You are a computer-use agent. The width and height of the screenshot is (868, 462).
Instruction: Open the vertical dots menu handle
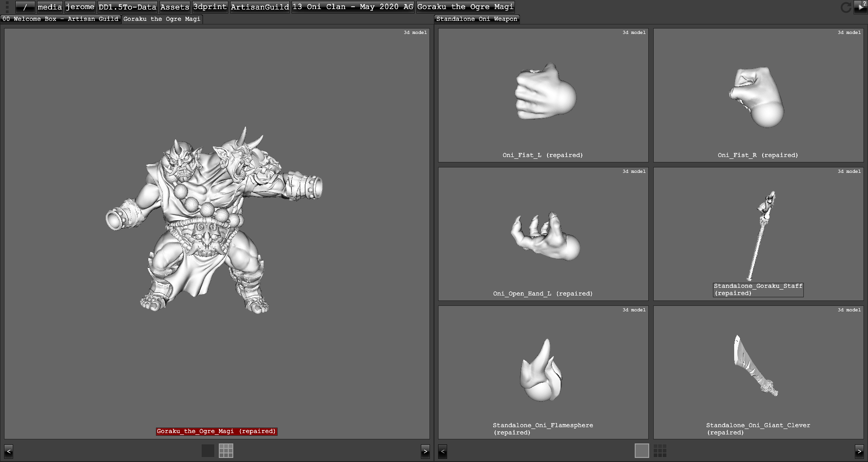(x=7, y=7)
